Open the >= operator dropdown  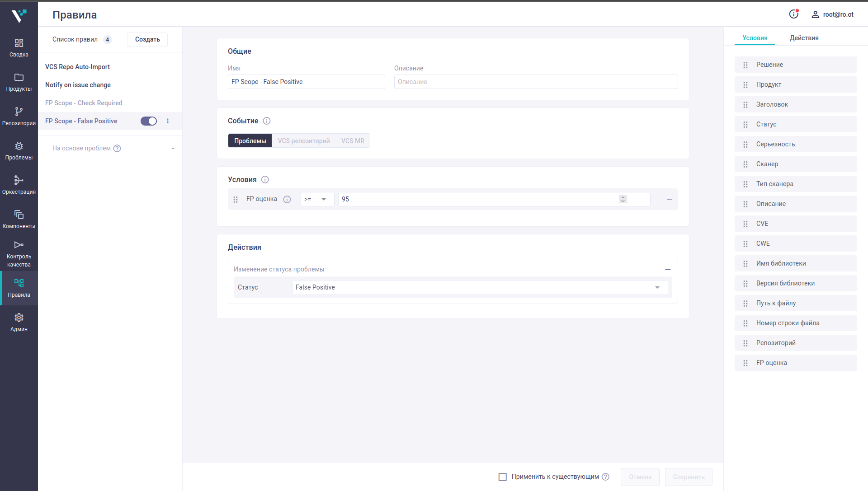tap(317, 199)
